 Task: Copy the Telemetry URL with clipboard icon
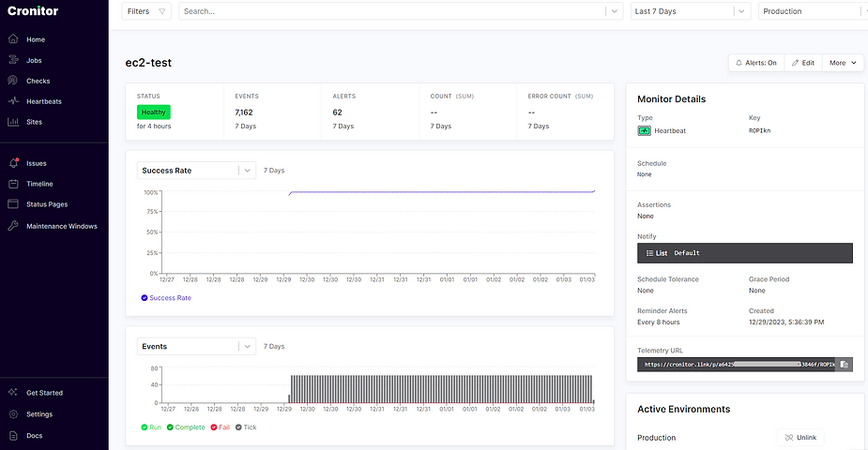click(845, 365)
